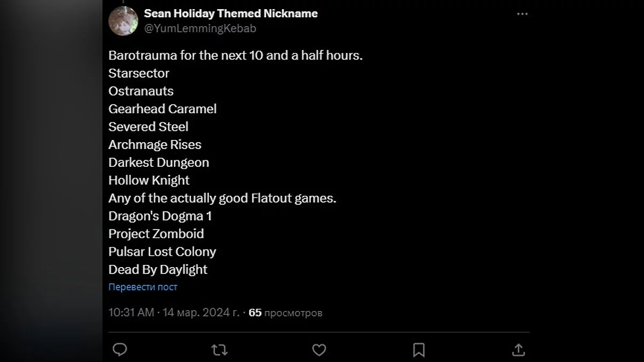
Task: Open the three-dot more options menu
Action: point(522,14)
